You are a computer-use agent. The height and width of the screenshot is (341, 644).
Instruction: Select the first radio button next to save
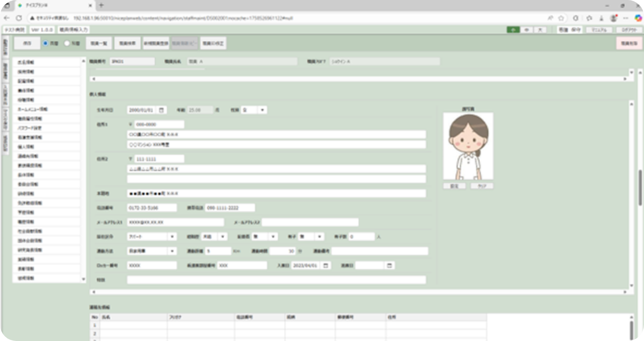point(45,44)
